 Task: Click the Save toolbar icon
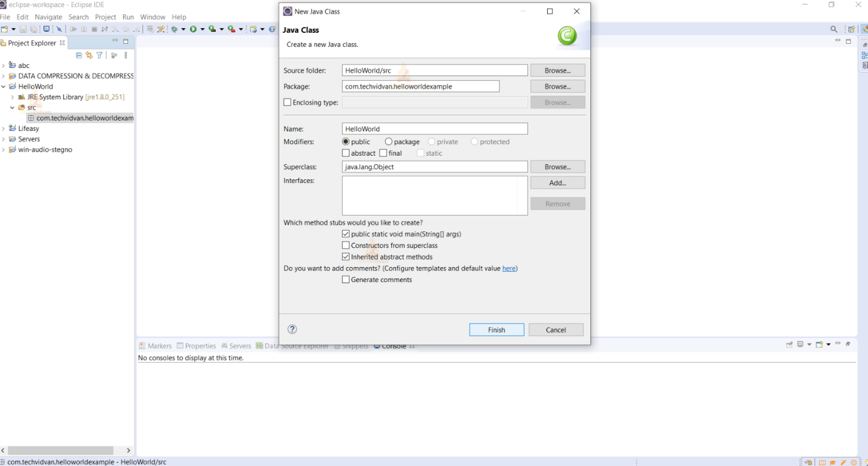click(x=23, y=29)
